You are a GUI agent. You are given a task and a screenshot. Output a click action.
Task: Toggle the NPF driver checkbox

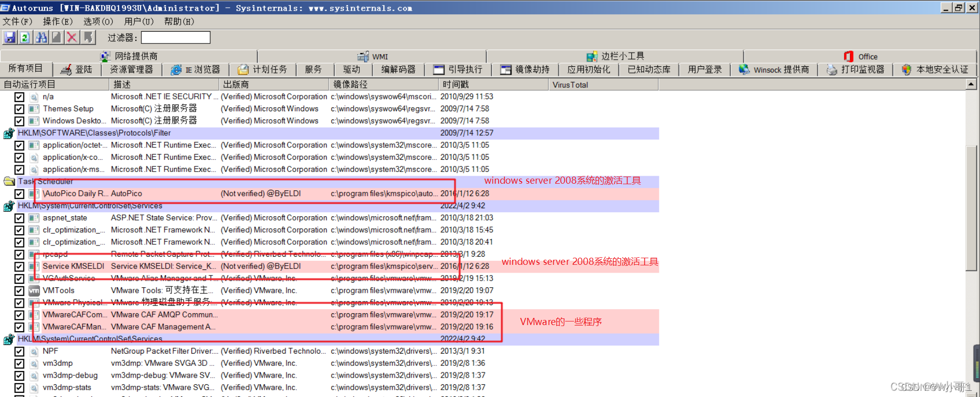pos(19,352)
